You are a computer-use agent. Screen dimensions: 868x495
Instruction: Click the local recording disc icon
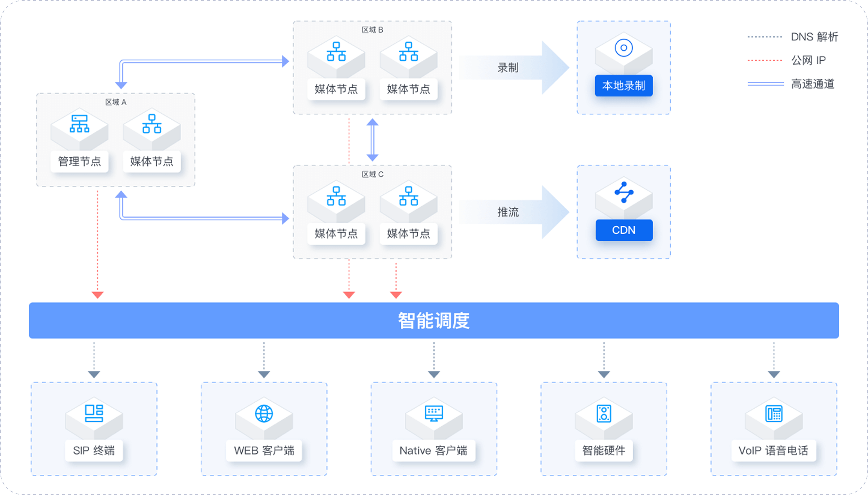pyautogui.click(x=624, y=48)
